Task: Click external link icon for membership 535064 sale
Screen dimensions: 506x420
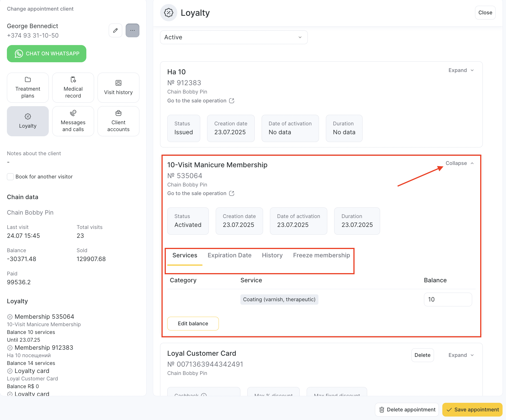Action: [232, 193]
